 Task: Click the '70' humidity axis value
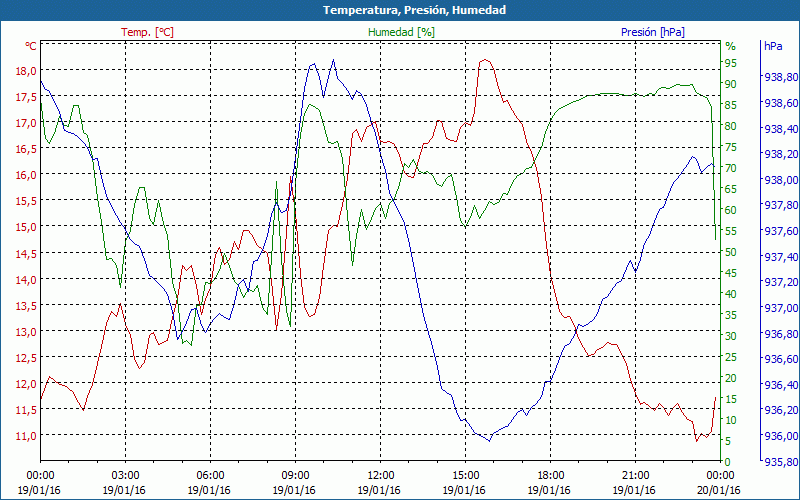(x=731, y=168)
